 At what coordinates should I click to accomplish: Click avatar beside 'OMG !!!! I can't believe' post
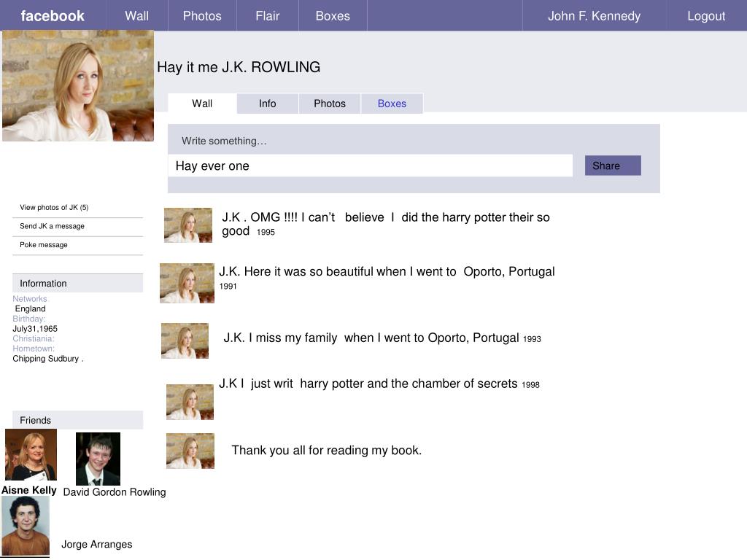click(x=188, y=225)
